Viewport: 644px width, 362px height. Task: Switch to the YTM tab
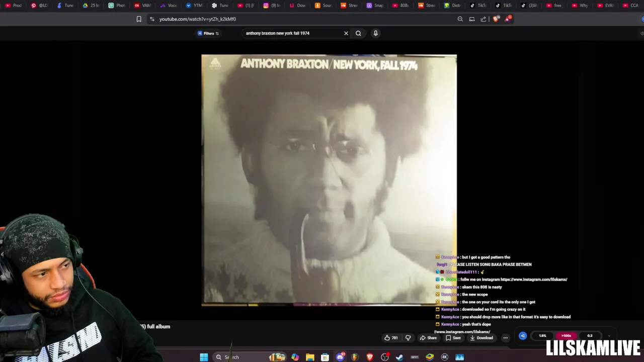click(195, 6)
